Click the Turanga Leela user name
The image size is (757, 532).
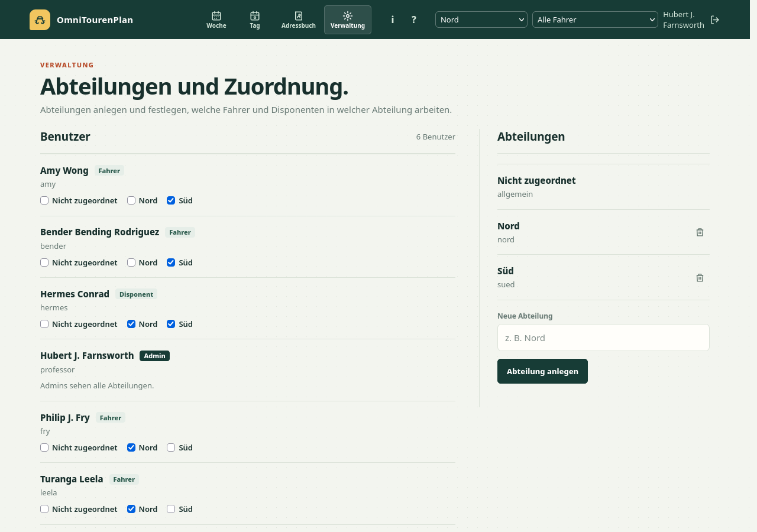(x=72, y=479)
